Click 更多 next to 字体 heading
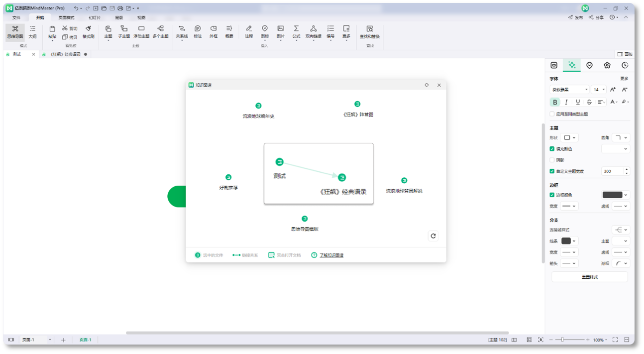 pos(624,79)
